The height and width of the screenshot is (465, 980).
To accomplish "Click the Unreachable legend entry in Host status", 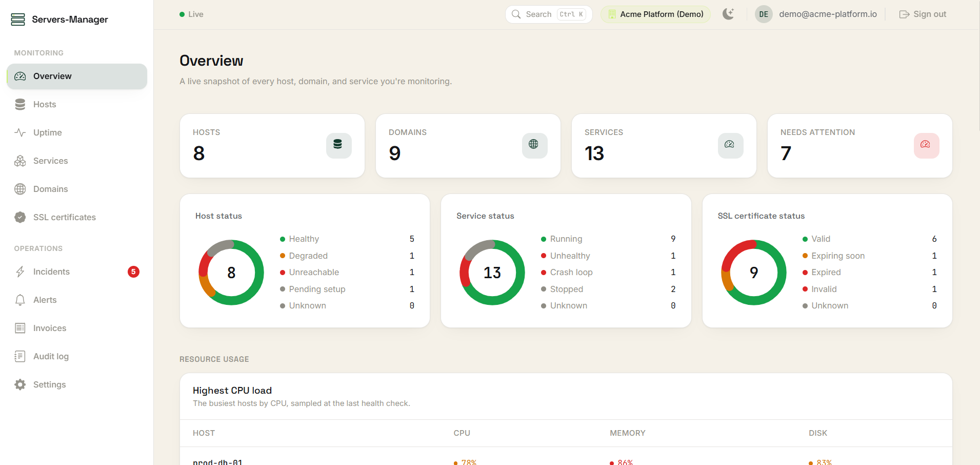I will coord(347,273).
